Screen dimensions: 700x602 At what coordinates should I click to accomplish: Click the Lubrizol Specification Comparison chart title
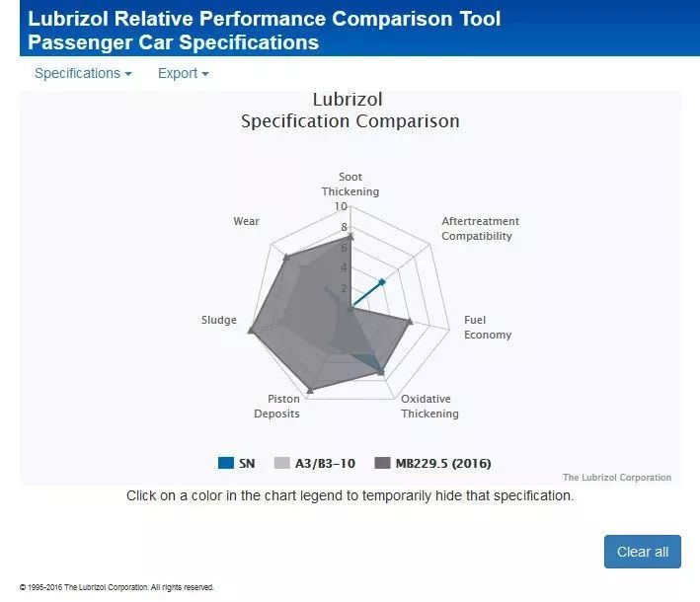tap(350, 111)
